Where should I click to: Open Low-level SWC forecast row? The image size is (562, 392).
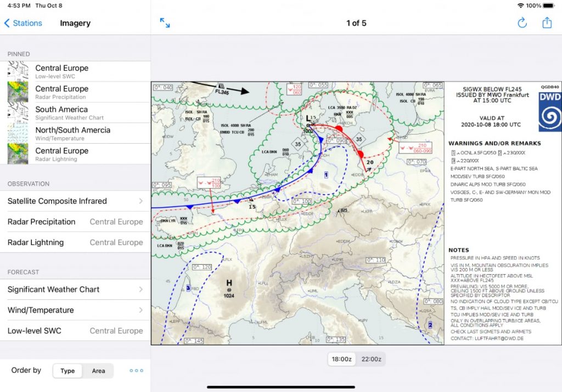(75, 331)
